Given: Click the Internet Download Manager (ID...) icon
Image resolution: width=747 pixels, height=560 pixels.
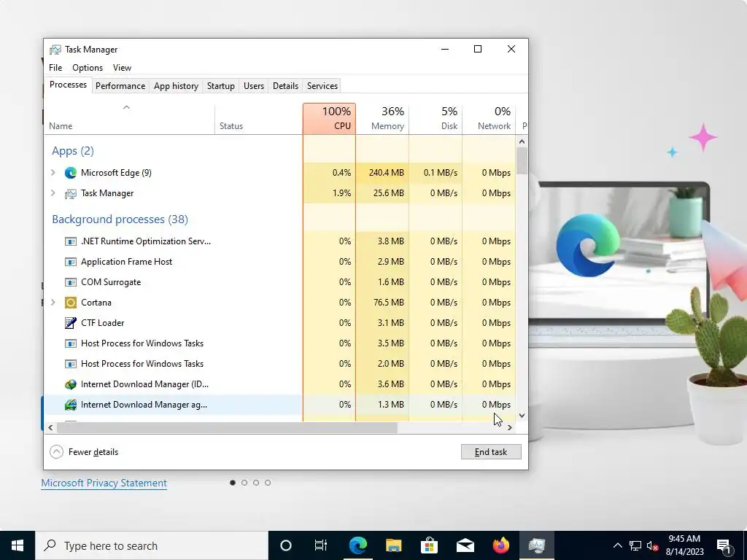Looking at the screenshot, I should 71,384.
